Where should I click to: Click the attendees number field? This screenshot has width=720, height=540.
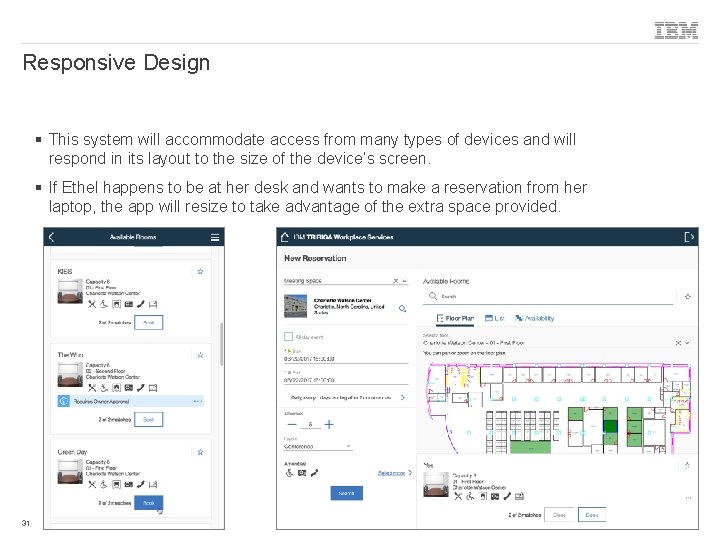pos(310,424)
